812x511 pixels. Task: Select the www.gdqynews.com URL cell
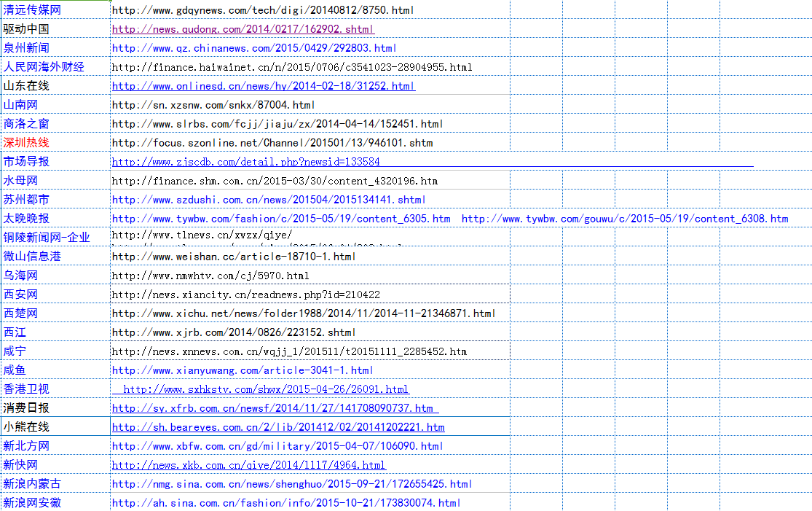310,10
